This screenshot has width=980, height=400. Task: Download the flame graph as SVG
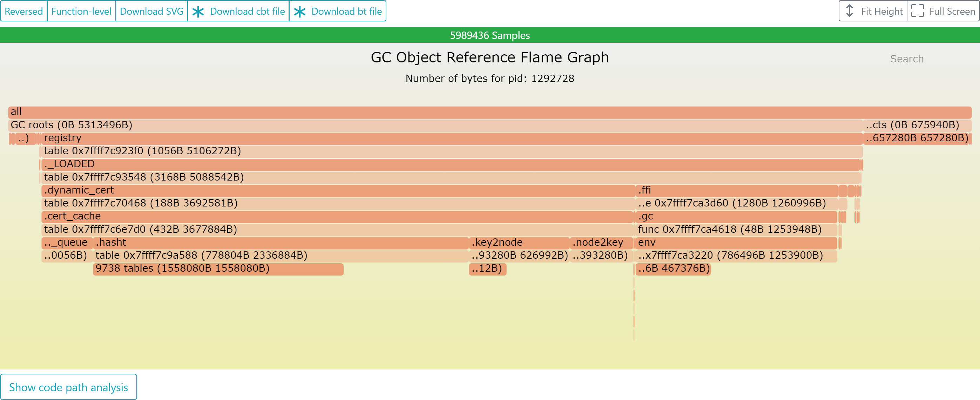151,11
